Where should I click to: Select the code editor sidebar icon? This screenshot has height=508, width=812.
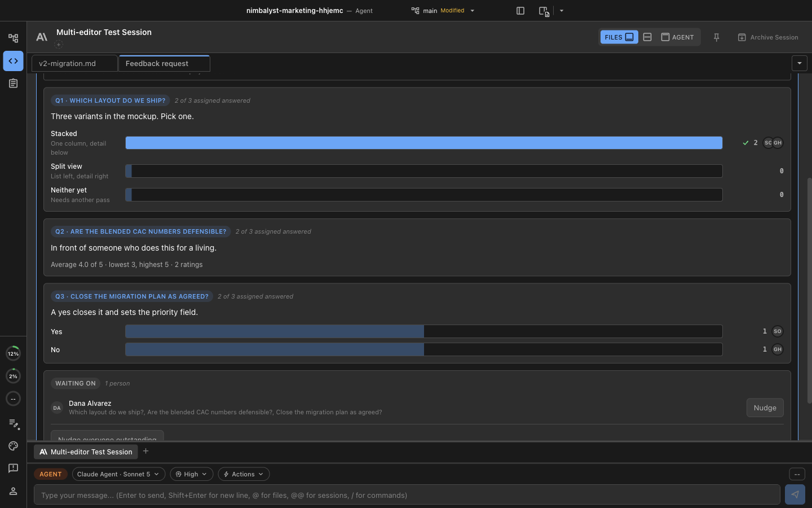click(x=13, y=61)
